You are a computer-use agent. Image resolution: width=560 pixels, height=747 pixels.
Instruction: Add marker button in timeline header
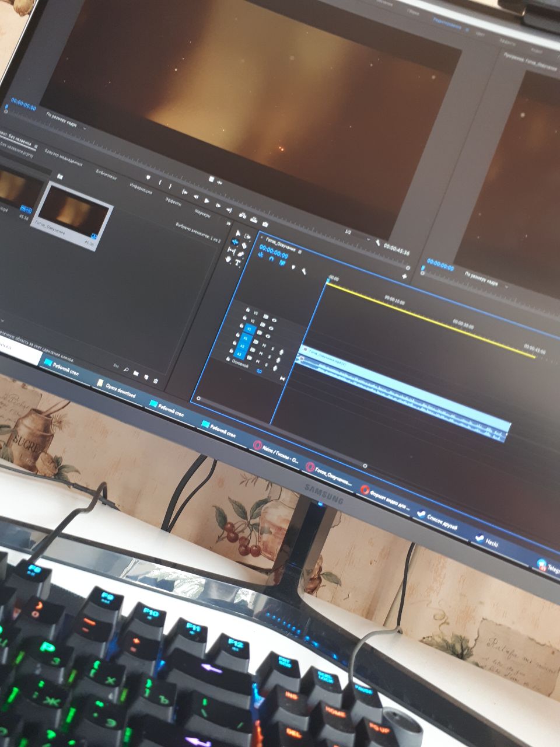(293, 267)
